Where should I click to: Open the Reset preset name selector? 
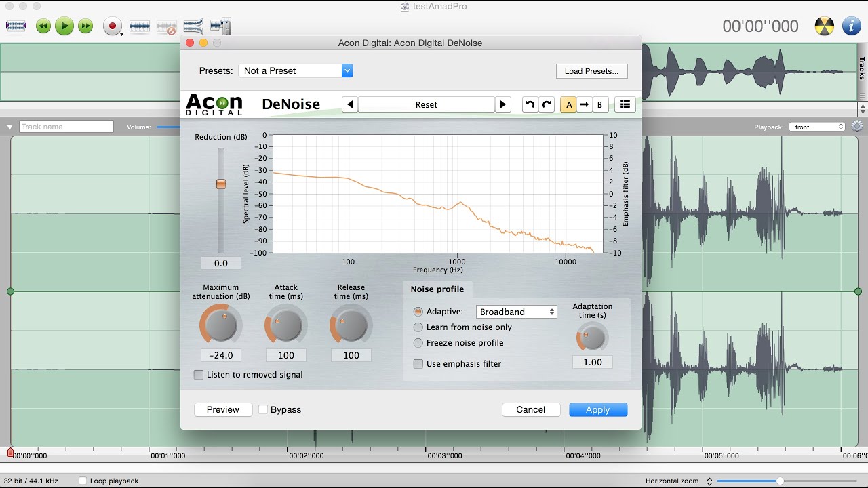point(427,104)
